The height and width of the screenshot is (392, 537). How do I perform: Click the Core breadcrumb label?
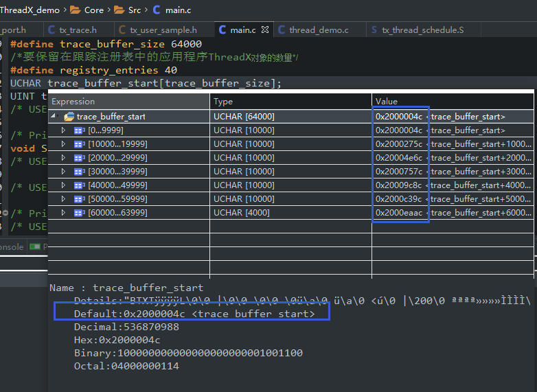pos(94,10)
